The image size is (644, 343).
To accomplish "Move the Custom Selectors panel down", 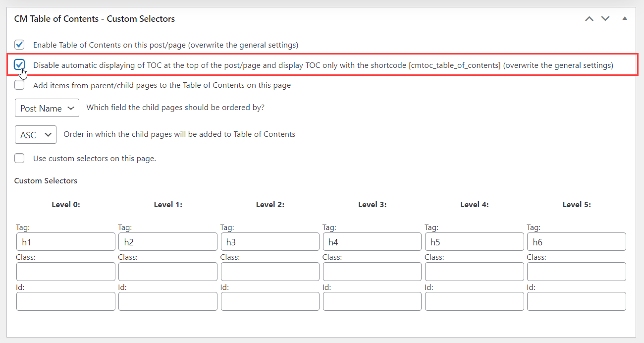I will coord(605,19).
